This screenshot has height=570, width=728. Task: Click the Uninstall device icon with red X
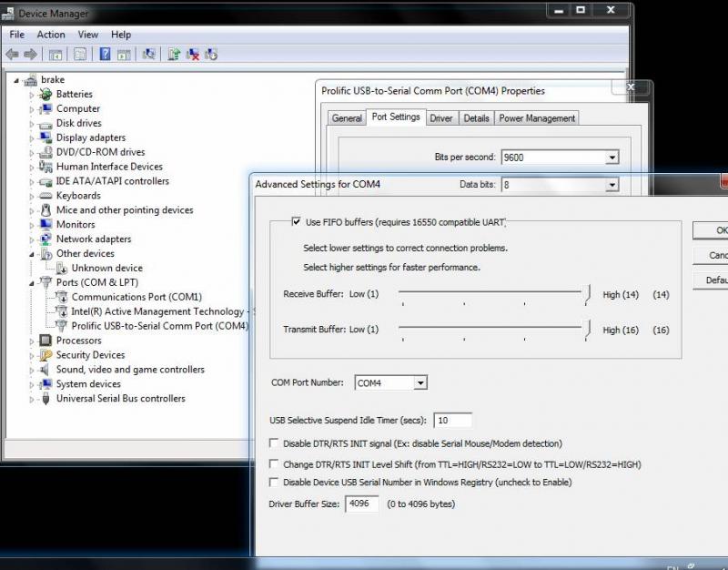coord(193,55)
